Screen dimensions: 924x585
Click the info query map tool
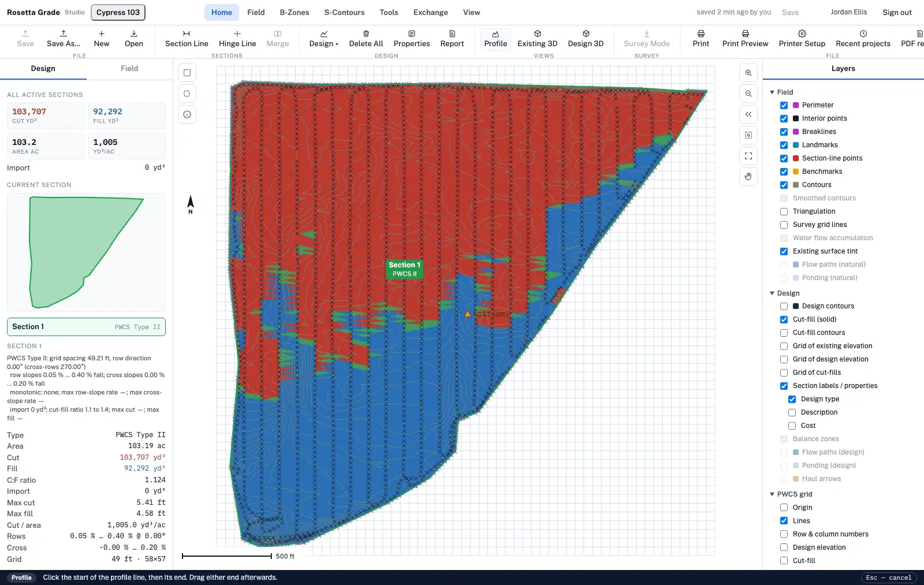[x=187, y=114]
